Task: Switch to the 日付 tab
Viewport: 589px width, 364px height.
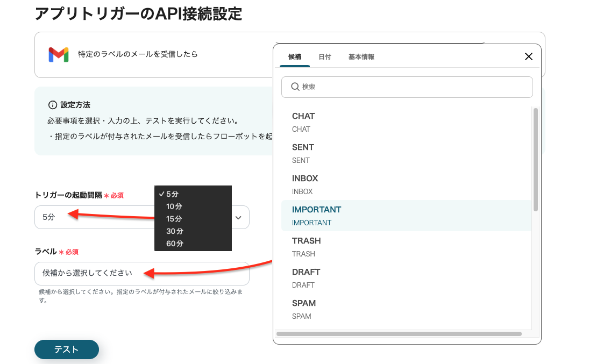Action: point(324,56)
